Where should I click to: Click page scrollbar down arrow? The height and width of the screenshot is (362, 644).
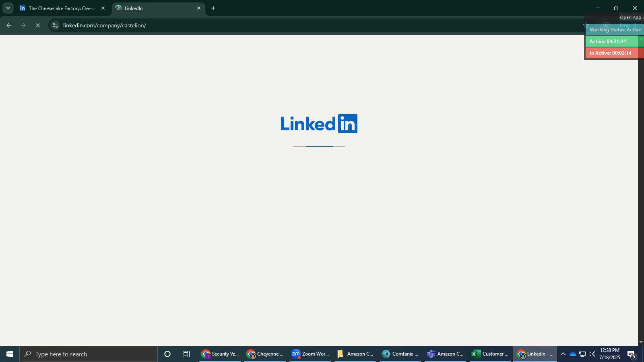coord(641,342)
